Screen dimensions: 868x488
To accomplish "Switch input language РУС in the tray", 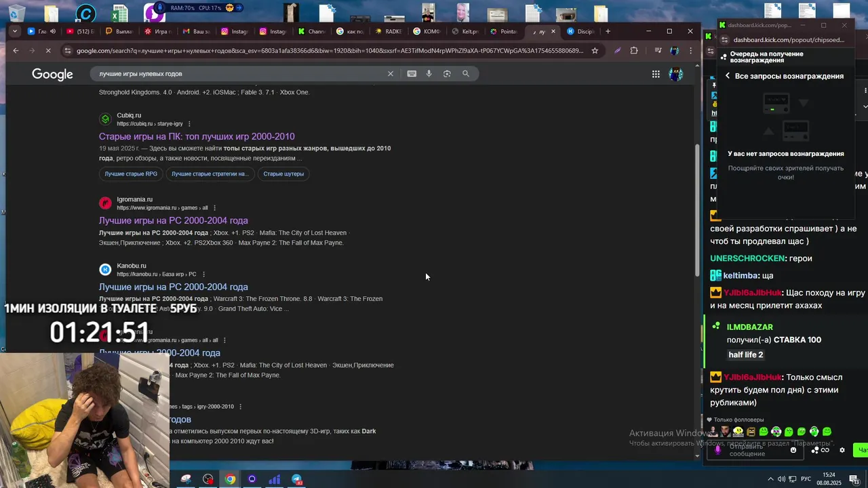I will 806,479.
